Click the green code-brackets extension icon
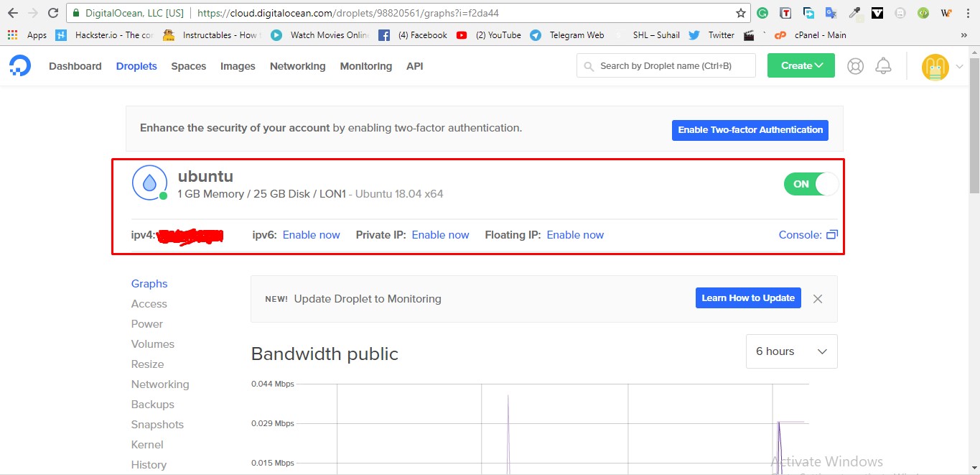The width and height of the screenshot is (980, 475). (x=923, y=13)
